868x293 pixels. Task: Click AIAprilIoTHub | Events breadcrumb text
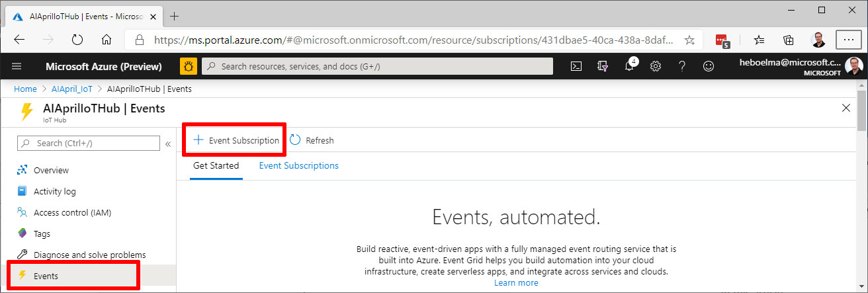149,89
